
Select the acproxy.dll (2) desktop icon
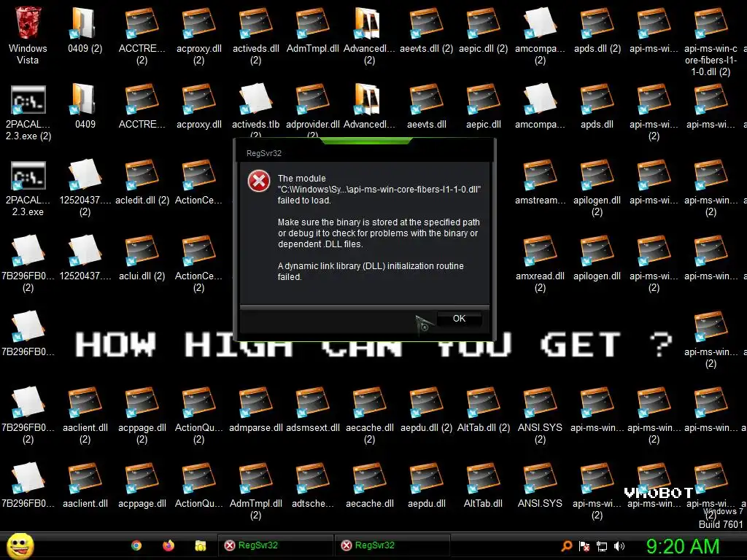click(198, 36)
